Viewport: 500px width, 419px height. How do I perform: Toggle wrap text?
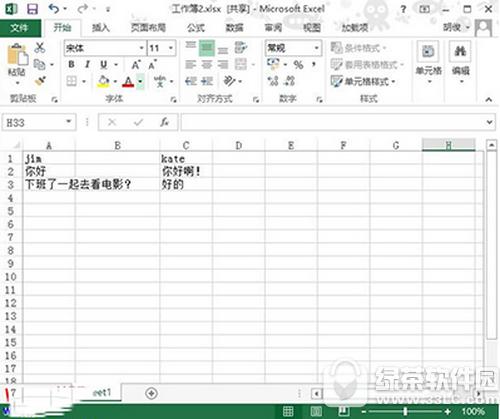pyautogui.click(x=241, y=48)
